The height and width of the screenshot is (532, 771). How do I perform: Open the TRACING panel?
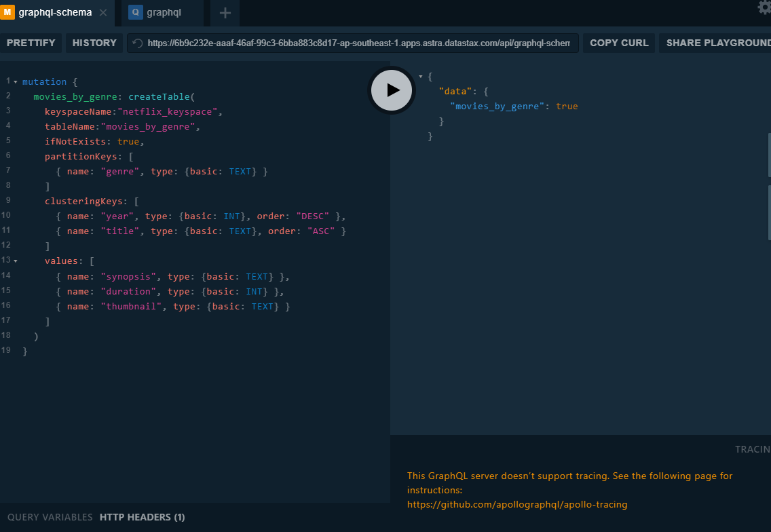pyautogui.click(x=752, y=449)
